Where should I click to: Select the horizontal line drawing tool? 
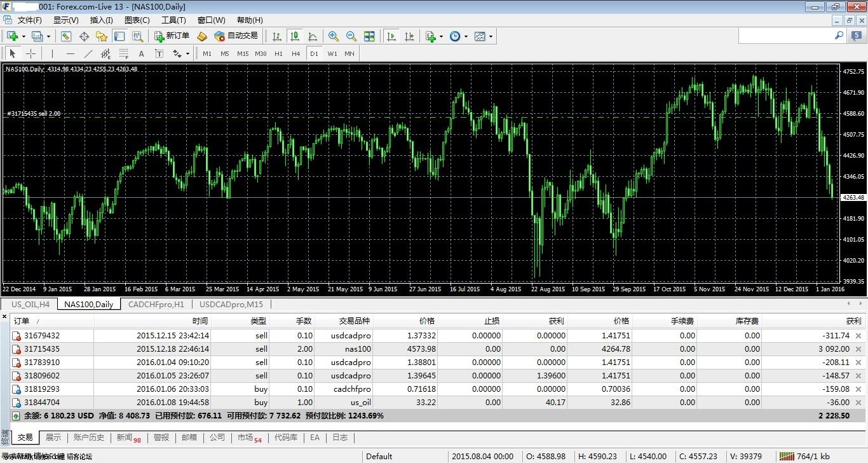point(70,53)
